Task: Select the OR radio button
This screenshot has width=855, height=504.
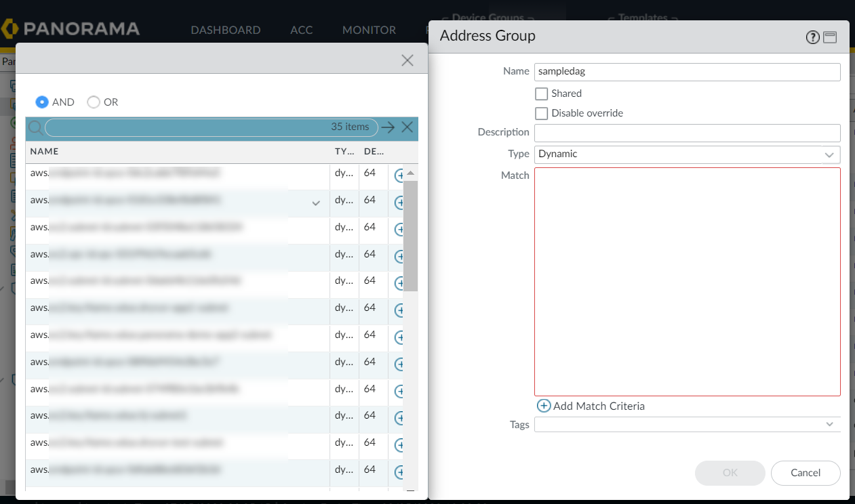Action: [94, 102]
